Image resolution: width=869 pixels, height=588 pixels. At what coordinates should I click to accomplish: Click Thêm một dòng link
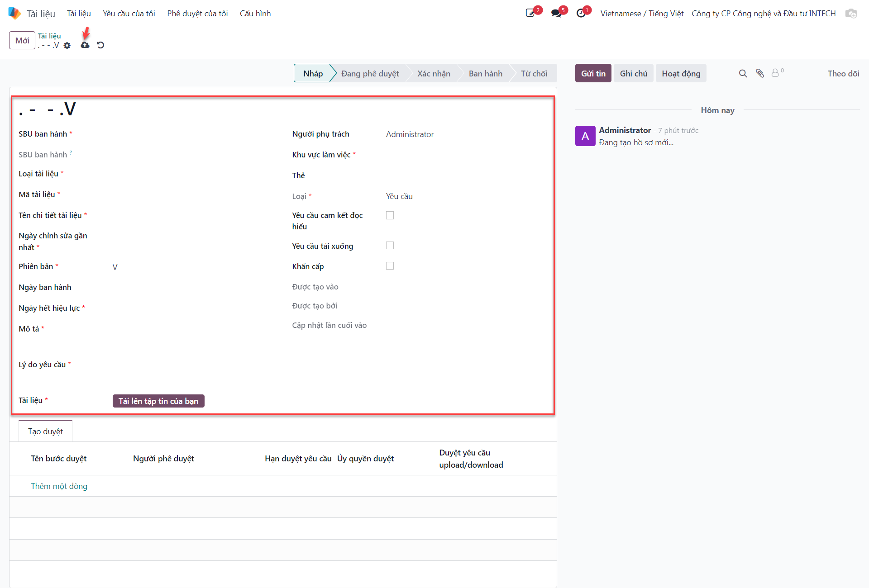pyautogui.click(x=59, y=486)
